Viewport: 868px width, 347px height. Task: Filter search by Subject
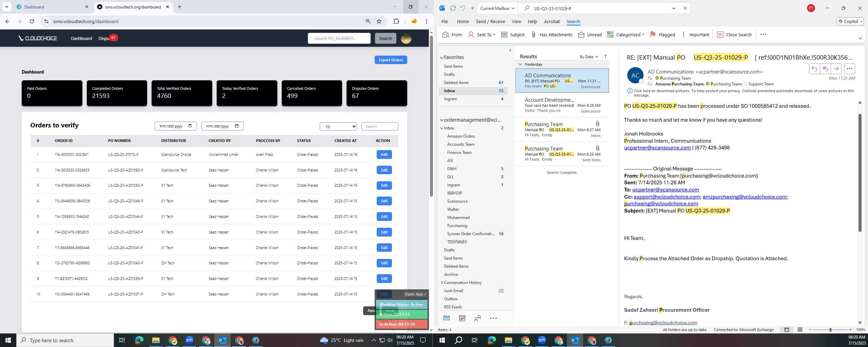(513, 35)
